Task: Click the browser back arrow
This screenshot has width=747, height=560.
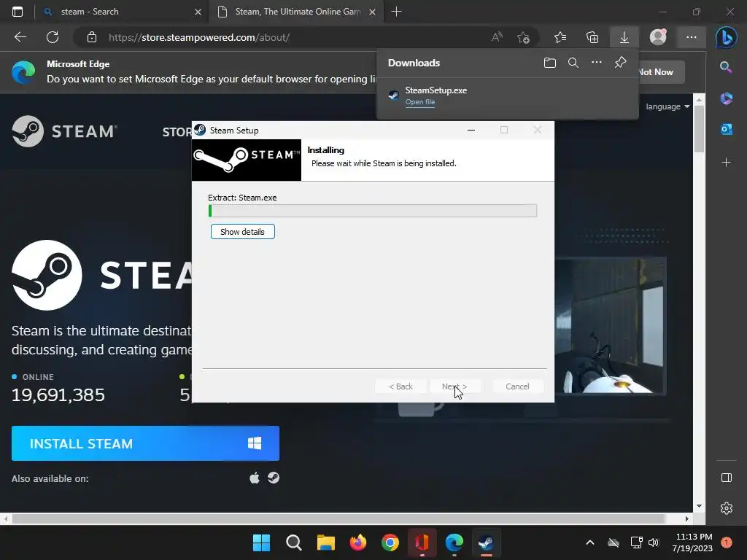Action: click(20, 37)
